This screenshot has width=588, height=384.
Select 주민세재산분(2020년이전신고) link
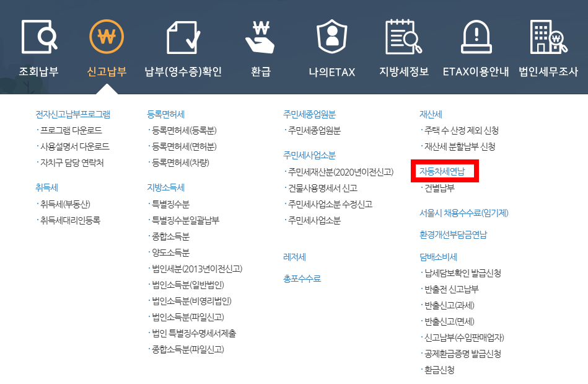[341, 172]
